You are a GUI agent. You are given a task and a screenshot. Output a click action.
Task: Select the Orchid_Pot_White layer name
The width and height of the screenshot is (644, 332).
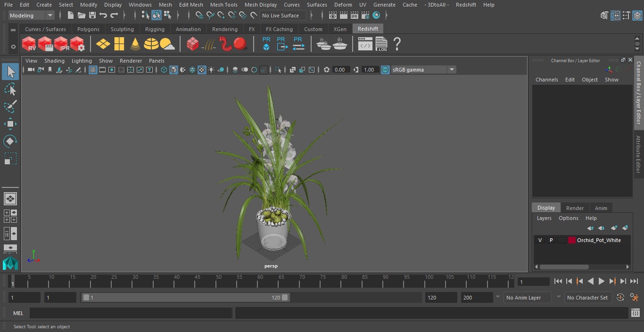click(599, 240)
